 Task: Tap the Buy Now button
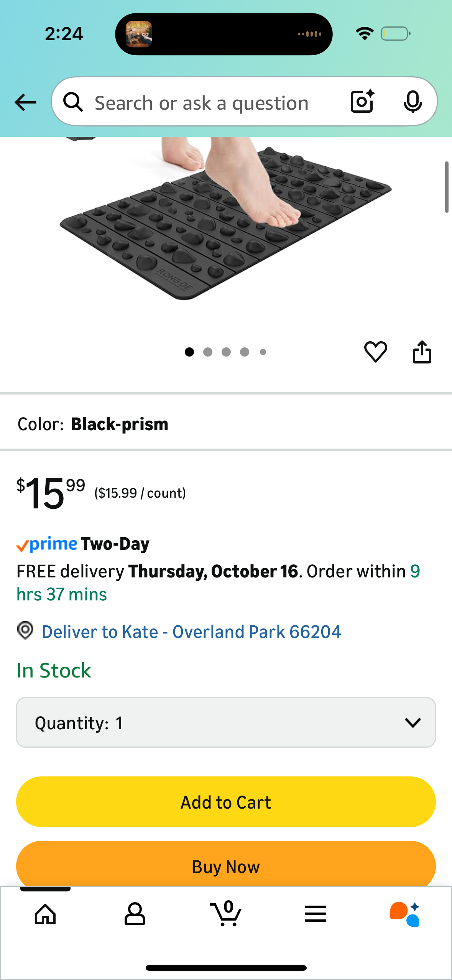[x=226, y=866]
